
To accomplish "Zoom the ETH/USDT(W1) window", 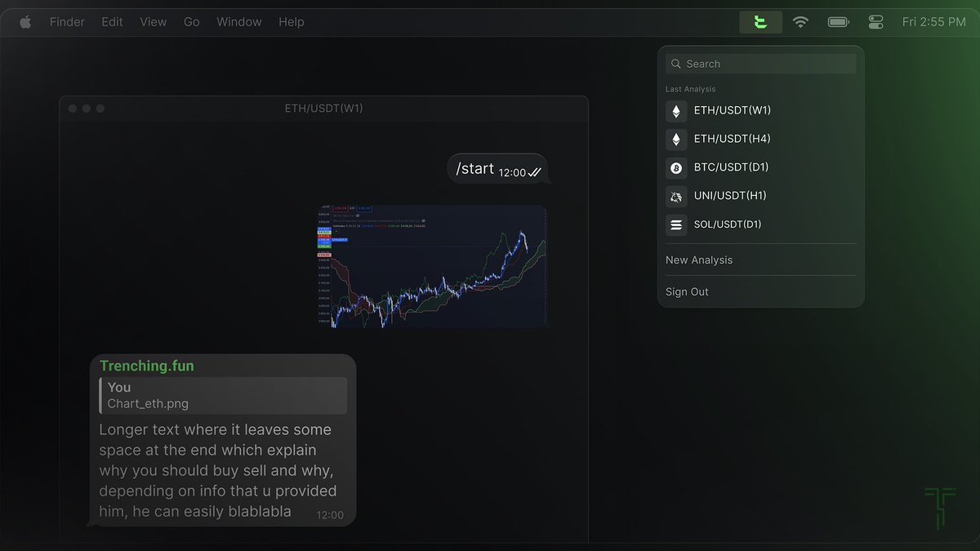I will tap(100, 109).
